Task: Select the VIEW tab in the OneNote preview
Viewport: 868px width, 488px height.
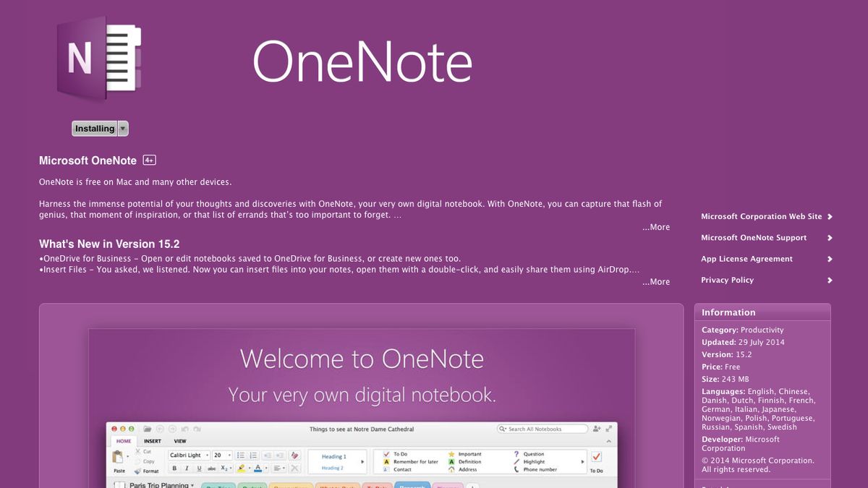Action: pos(180,441)
